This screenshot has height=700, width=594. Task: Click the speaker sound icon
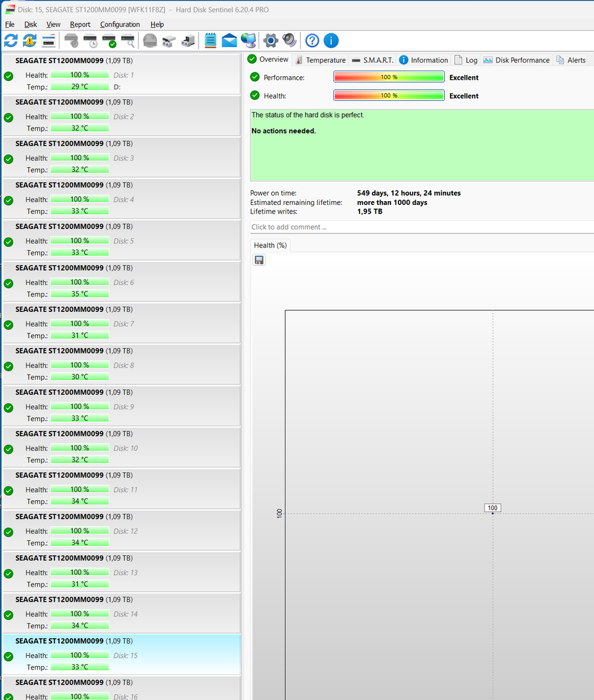coord(290,41)
